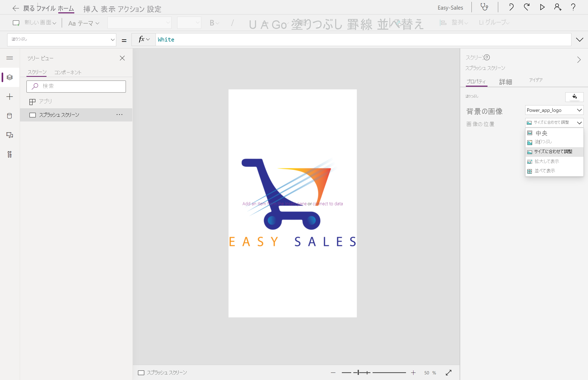The width and height of the screenshot is (588, 380).
Task: Open the ファイル menu
Action: pyautogui.click(x=46, y=8)
